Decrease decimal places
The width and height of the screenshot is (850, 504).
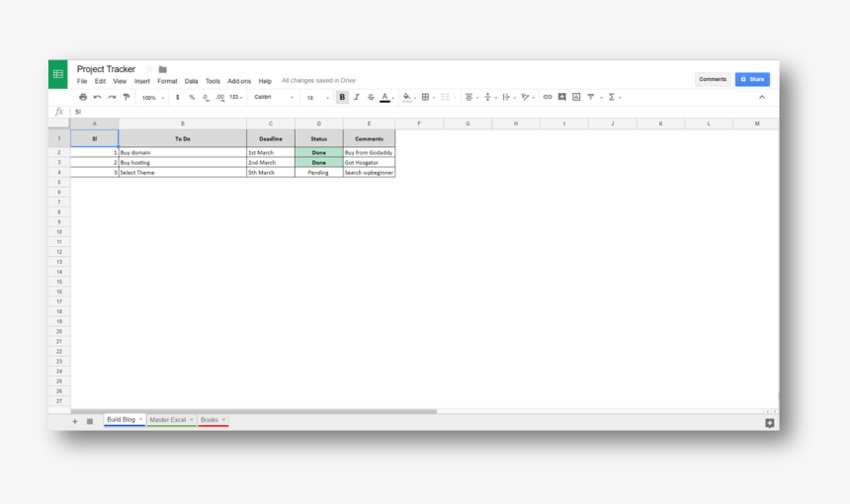coord(206,98)
